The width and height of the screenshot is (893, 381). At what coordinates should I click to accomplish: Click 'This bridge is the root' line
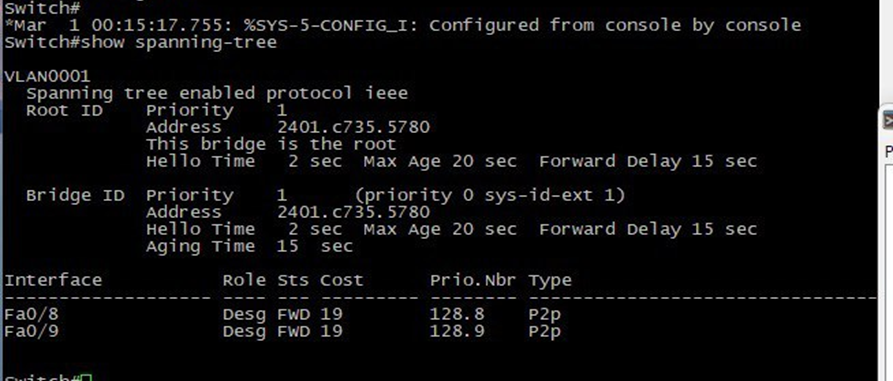(271, 144)
